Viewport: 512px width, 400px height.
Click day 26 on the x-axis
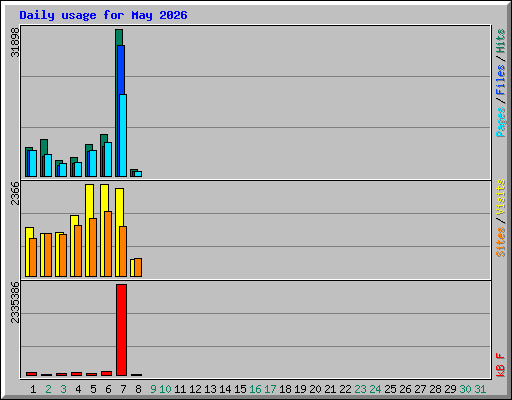click(405, 389)
